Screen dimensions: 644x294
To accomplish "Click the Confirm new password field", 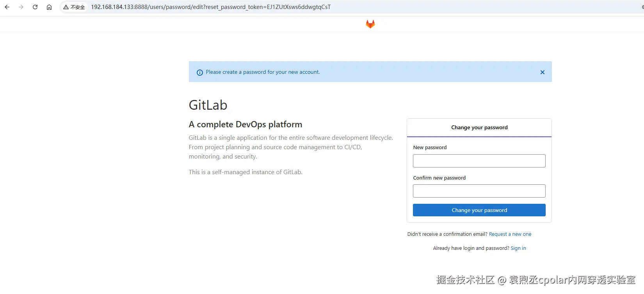I will pos(479,191).
